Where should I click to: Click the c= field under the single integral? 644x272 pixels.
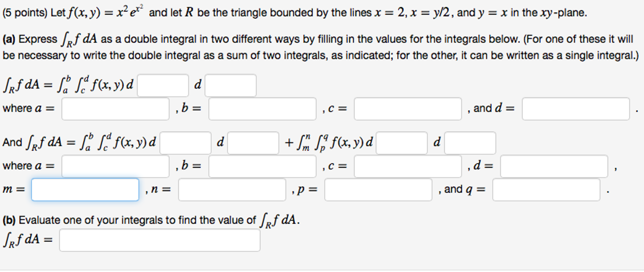408,109
